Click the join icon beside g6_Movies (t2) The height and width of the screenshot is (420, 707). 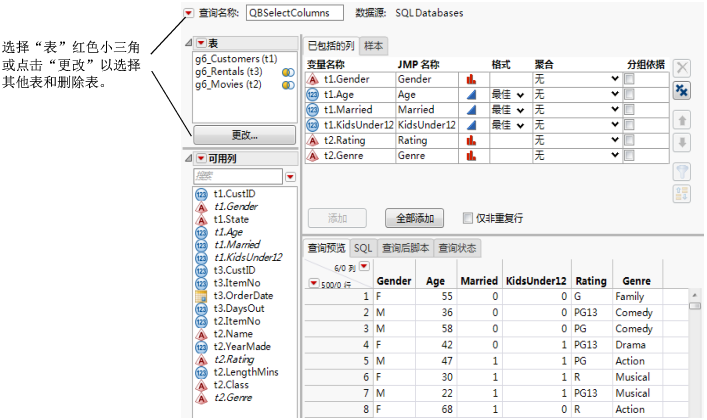[x=288, y=85]
